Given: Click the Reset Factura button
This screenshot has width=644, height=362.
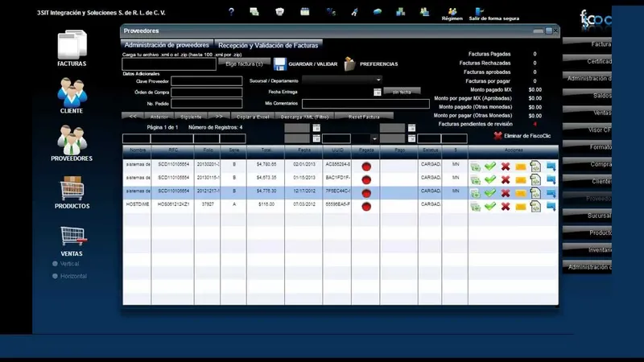Looking at the screenshot, I should pyautogui.click(x=364, y=117).
